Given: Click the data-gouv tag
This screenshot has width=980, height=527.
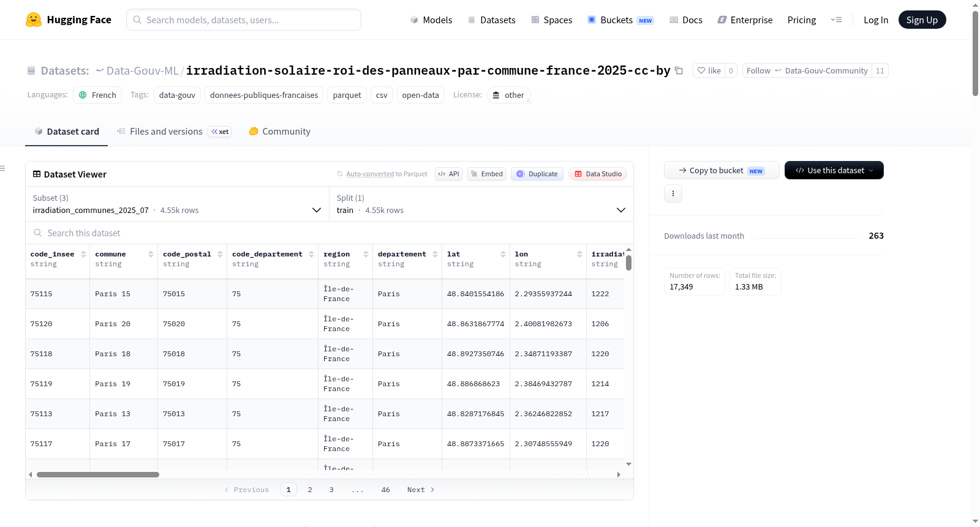Looking at the screenshot, I should 177,95.
